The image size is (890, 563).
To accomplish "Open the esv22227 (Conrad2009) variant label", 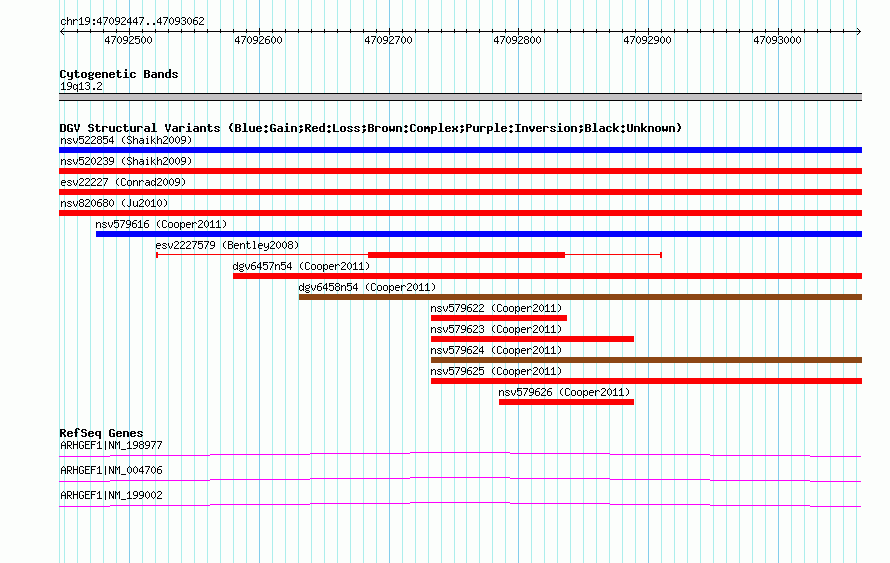I will pos(122,182).
